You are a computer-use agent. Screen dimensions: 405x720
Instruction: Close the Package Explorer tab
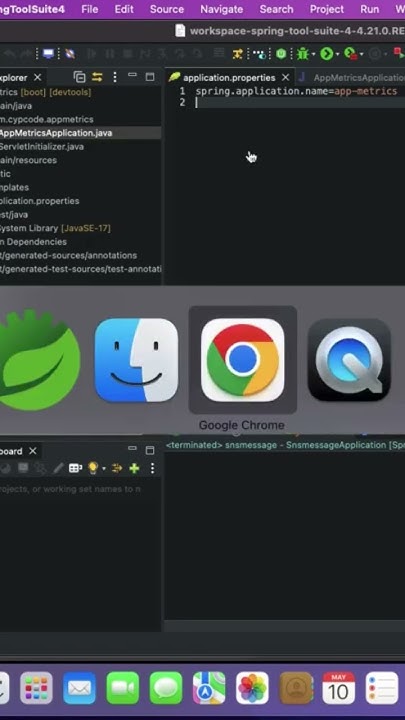point(38,77)
